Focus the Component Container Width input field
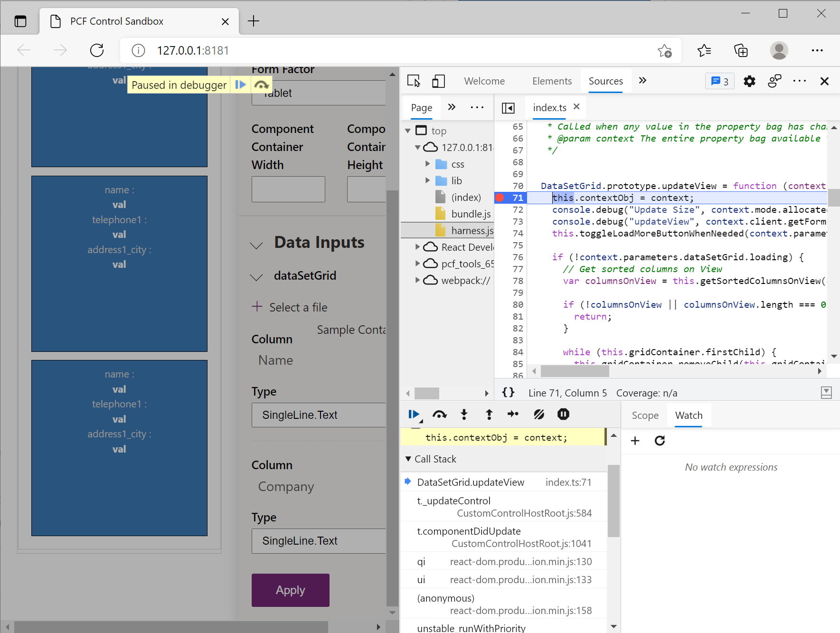The width and height of the screenshot is (840, 633). (288, 189)
